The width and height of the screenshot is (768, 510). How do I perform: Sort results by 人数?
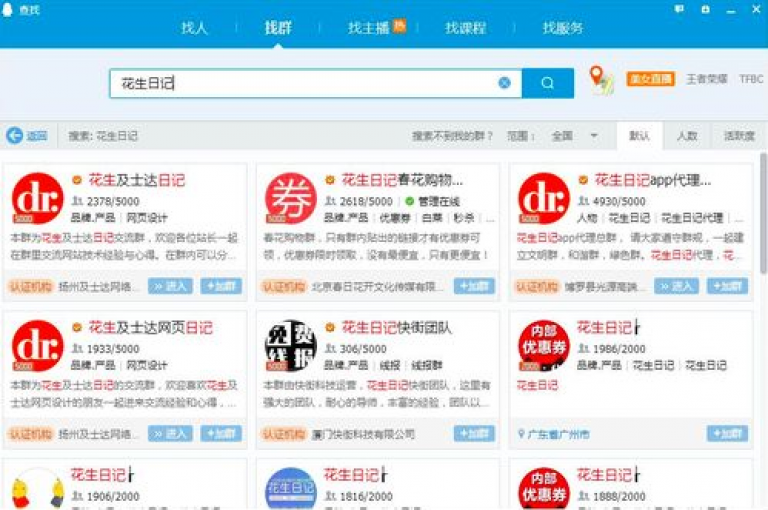tap(687, 136)
